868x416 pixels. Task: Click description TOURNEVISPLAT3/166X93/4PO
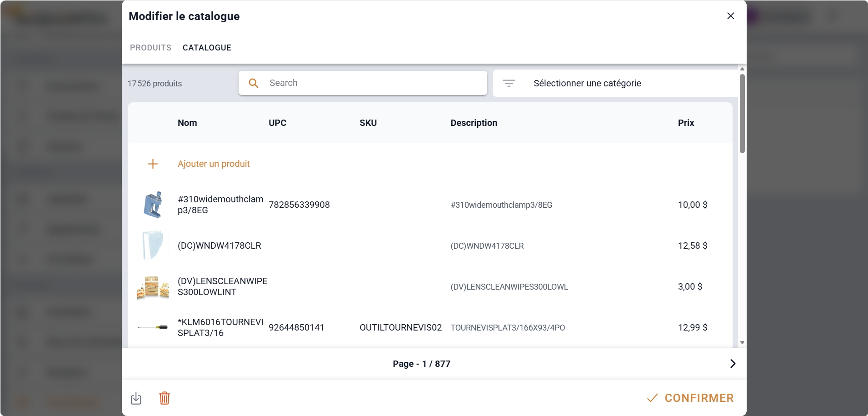click(x=508, y=328)
